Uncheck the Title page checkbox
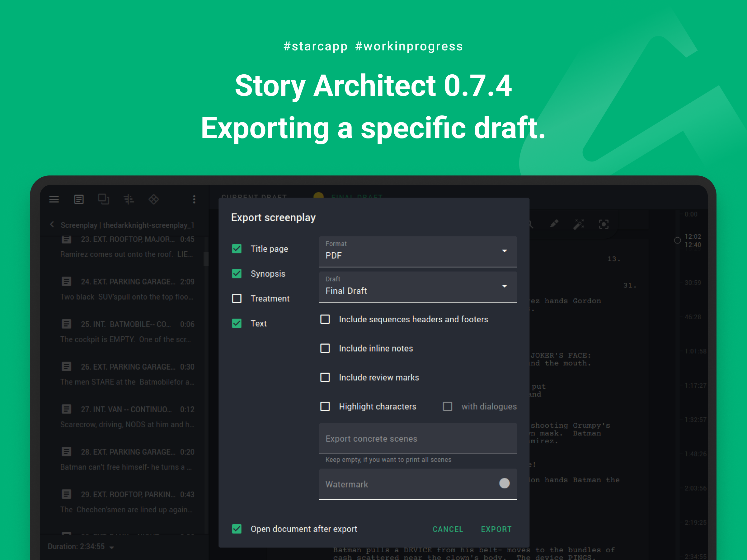Image resolution: width=747 pixels, height=560 pixels. pos(237,249)
